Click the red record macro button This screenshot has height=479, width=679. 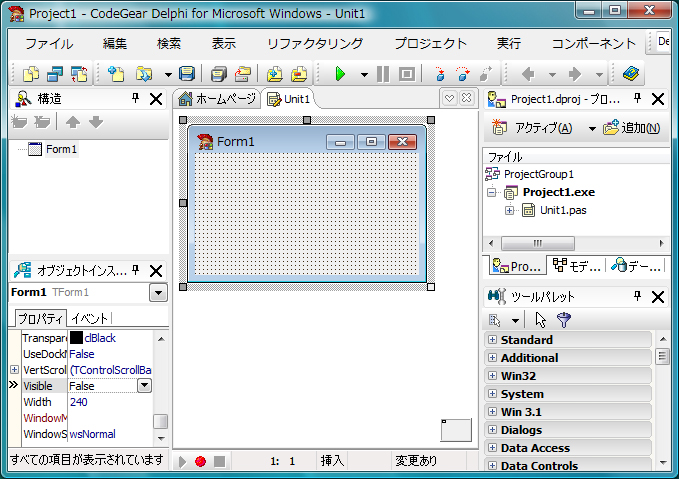pyautogui.click(x=200, y=462)
